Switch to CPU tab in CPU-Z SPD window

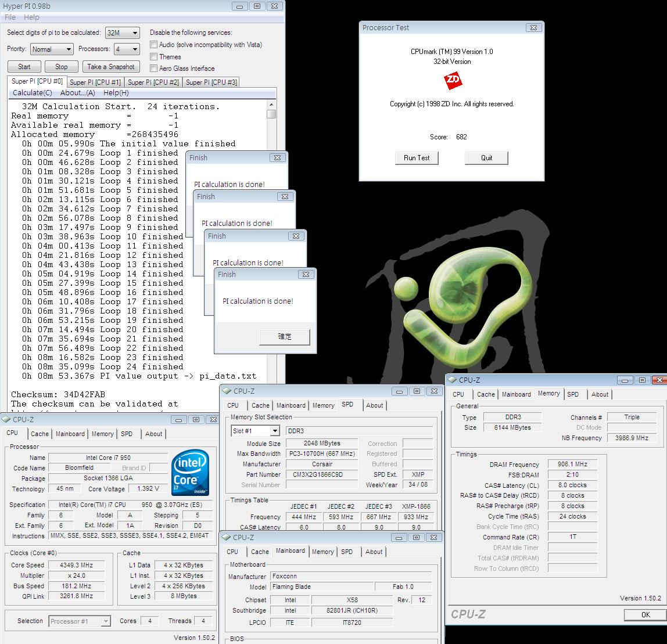click(233, 405)
